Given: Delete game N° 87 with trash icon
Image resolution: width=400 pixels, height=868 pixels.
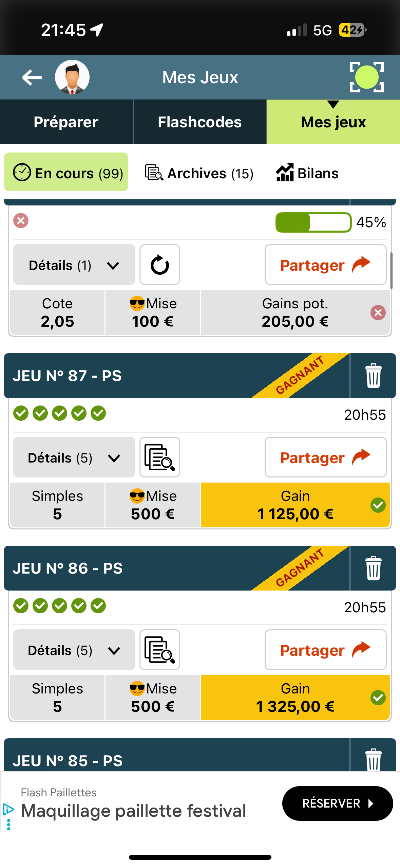Looking at the screenshot, I should (374, 376).
